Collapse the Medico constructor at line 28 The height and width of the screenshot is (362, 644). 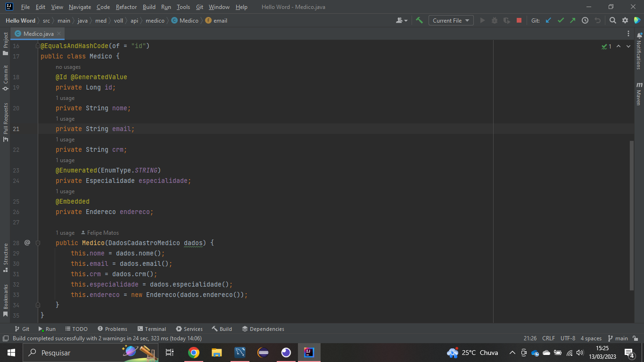[x=38, y=243]
